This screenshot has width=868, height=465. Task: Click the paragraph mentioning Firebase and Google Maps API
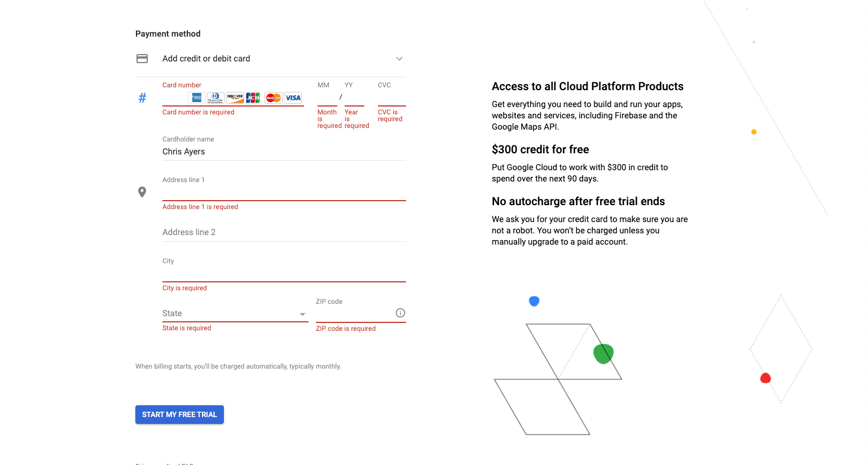pos(587,116)
